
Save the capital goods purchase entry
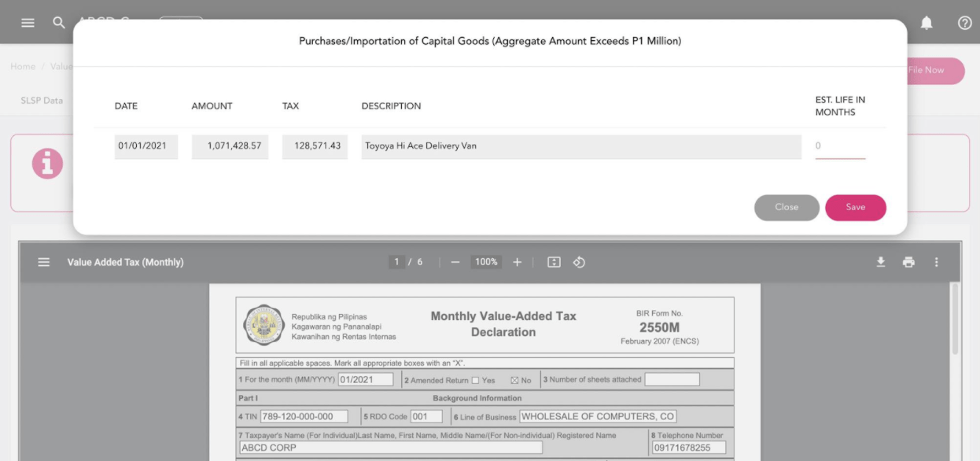click(x=856, y=208)
